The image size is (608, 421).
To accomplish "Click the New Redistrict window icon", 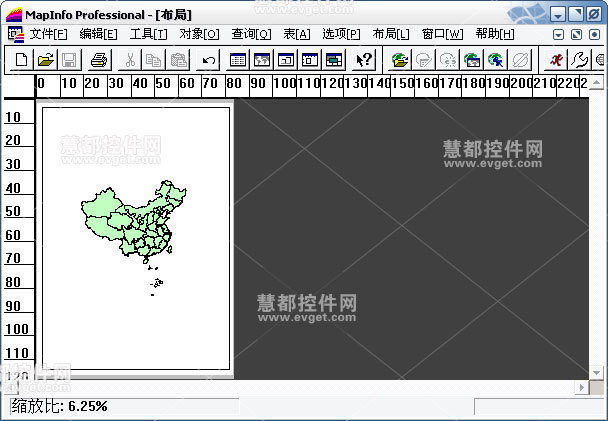I will coord(334,60).
